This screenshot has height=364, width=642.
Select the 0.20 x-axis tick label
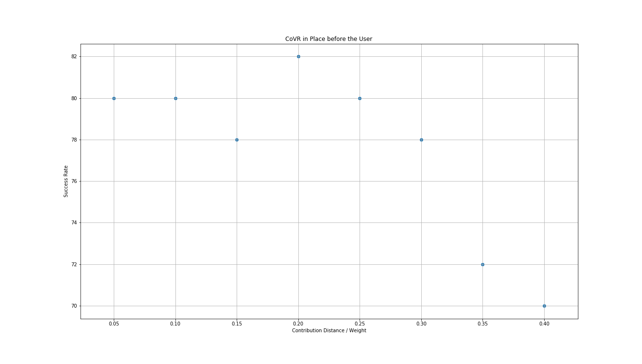tap(298, 324)
